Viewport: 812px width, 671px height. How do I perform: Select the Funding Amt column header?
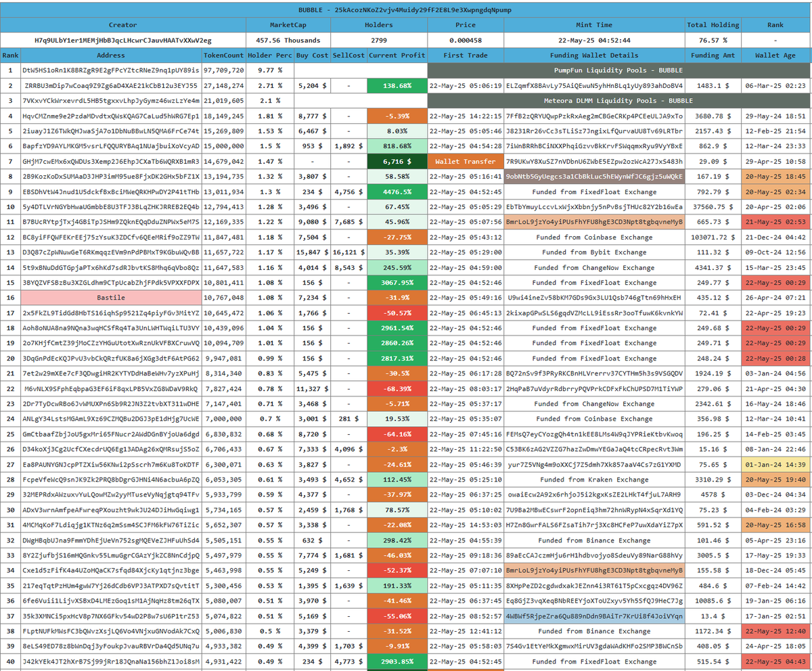point(713,55)
